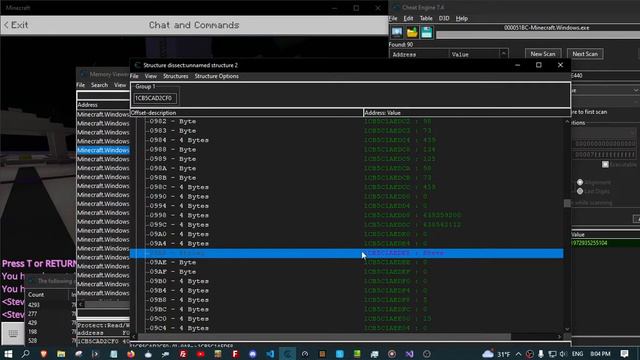Open the red YouTube taskbar icon
640x360 pixels.
coord(200,354)
